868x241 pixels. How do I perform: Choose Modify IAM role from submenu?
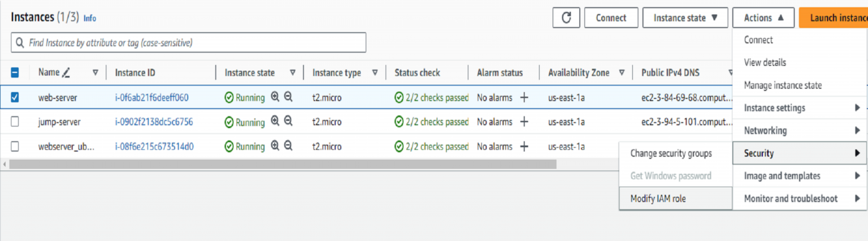coord(658,199)
